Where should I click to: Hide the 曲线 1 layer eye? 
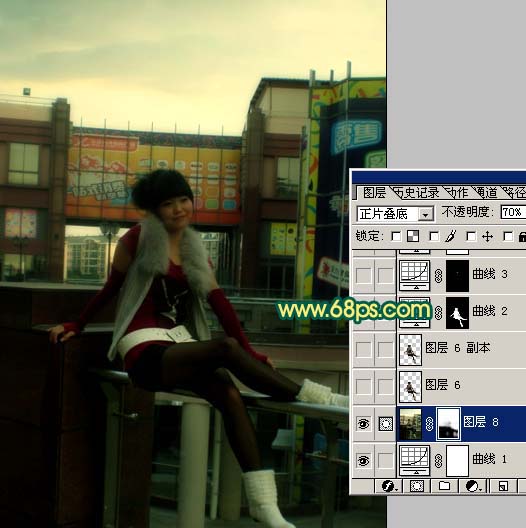click(364, 460)
